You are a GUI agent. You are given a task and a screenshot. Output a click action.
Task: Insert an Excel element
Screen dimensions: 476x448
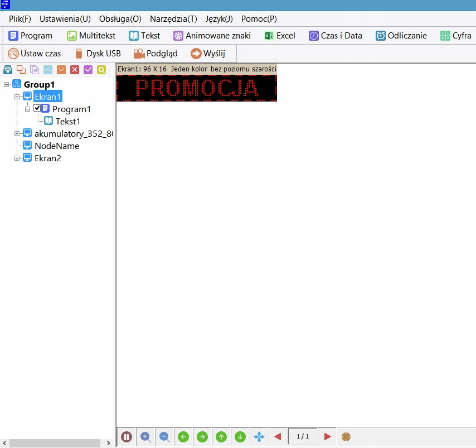[x=280, y=36]
